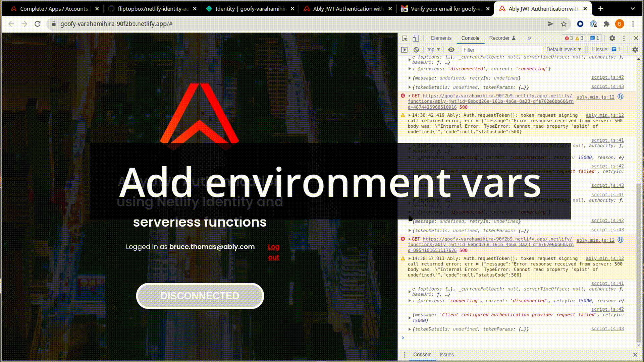Open the Issues drawer tab
The image size is (644, 362).
[x=446, y=355]
